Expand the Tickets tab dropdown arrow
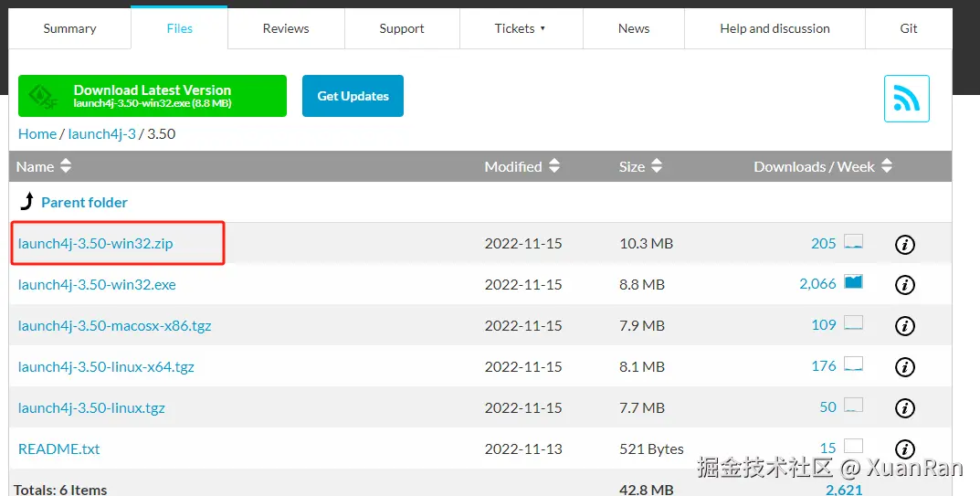Screen dimensions: 980x496 tap(543, 28)
